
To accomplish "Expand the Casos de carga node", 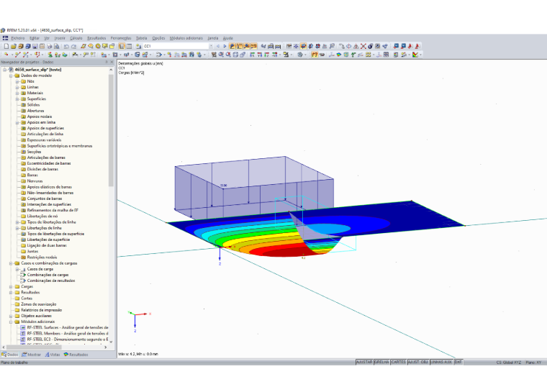I will (17, 269).
